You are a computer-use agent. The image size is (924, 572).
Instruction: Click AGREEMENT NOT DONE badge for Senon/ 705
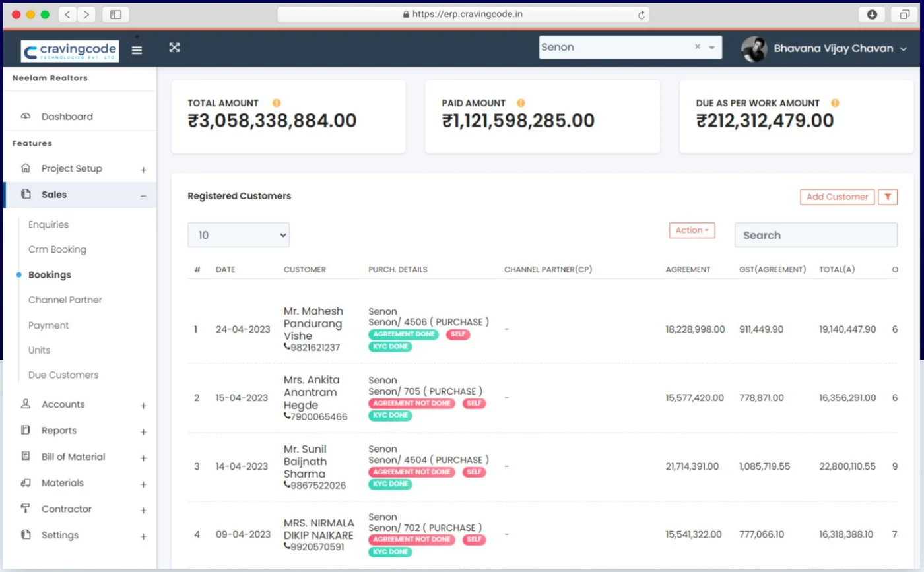tap(412, 404)
